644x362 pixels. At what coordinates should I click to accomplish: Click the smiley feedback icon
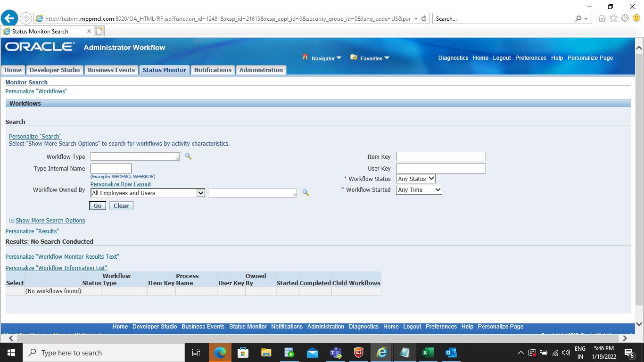pos(636,18)
